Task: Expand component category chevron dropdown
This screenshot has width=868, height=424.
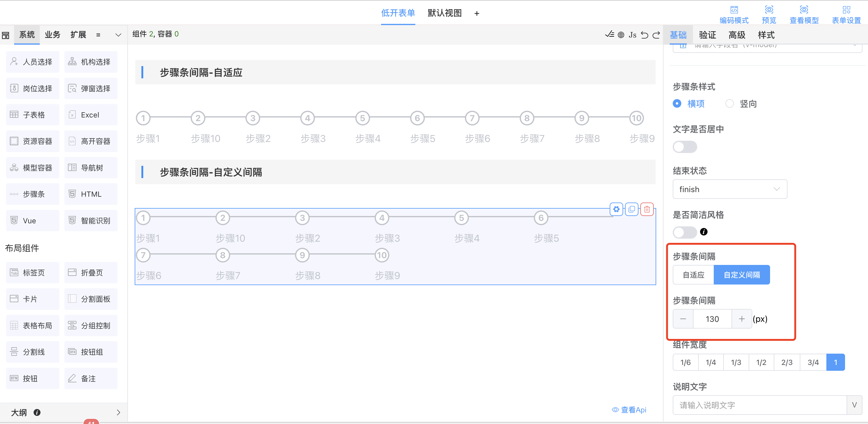Action: tap(118, 35)
